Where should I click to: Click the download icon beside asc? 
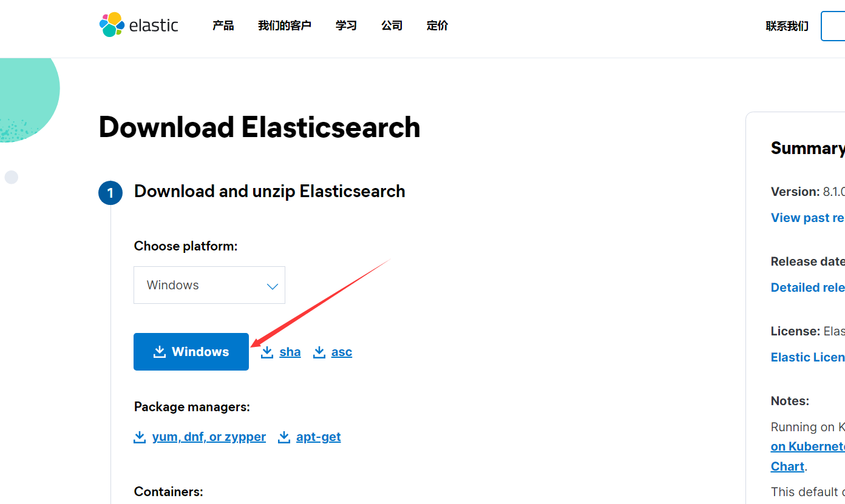(319, 352)
